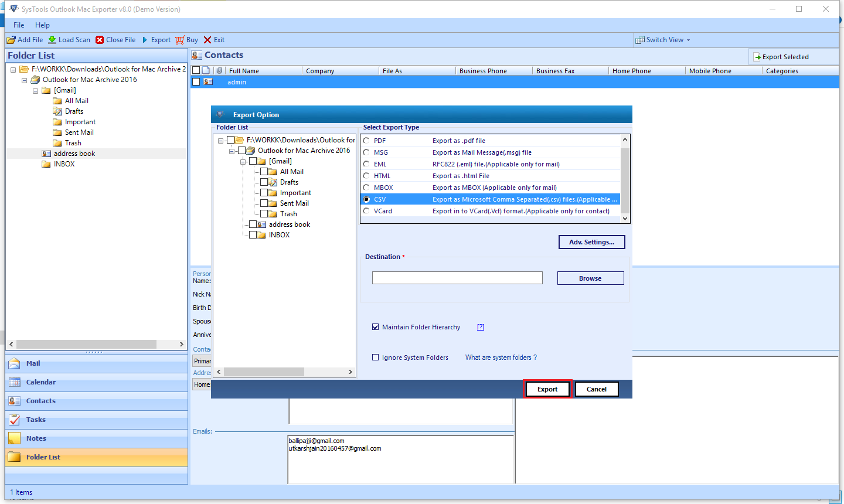Click the Folder List icon in sidebar
844x504 pixels.
[15, 457]
